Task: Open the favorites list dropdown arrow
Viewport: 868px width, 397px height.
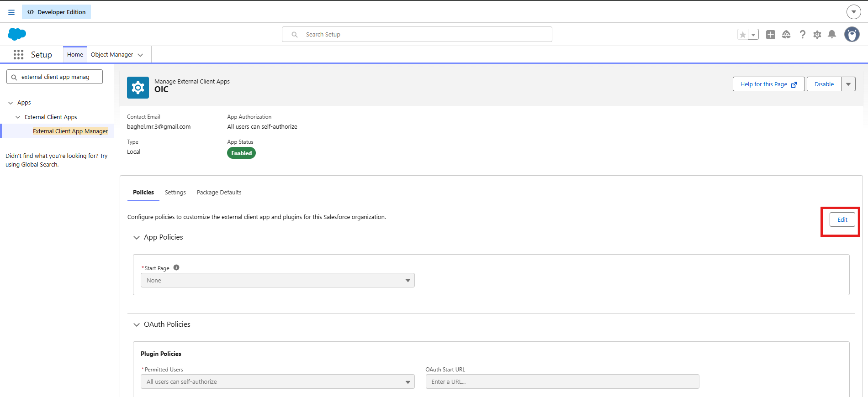Action: pyautogui.click(x=753, y=35)
